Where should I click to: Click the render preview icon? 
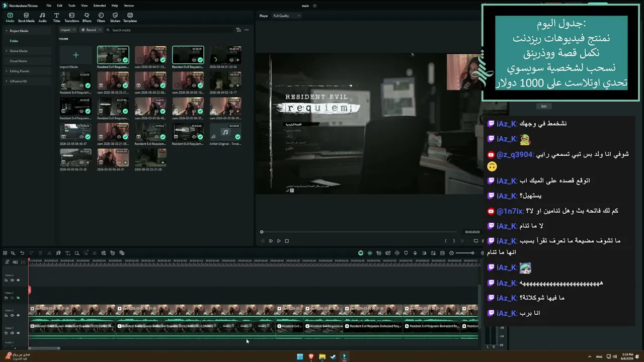(x=397, y=253)
